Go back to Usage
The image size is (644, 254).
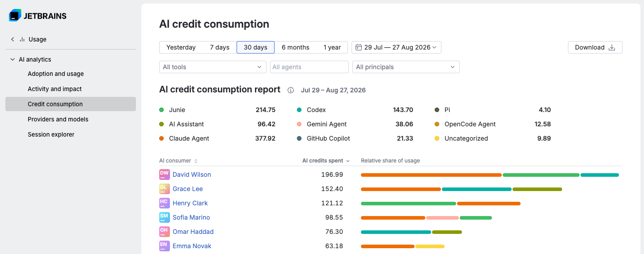click(38, 39)
